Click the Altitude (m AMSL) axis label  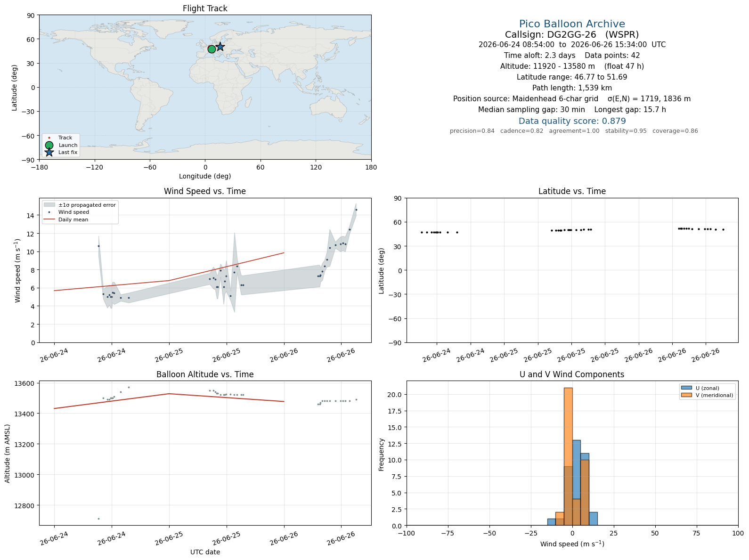(8, 453)
